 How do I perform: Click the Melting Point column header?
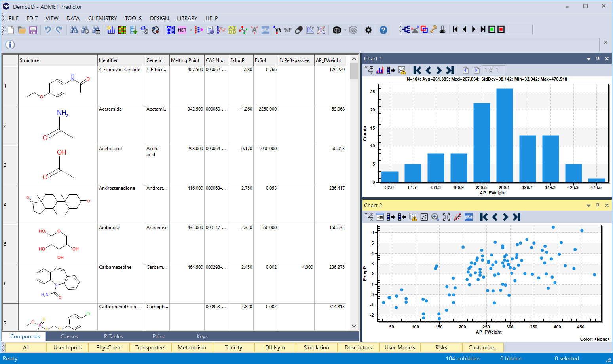coord(187,60)
